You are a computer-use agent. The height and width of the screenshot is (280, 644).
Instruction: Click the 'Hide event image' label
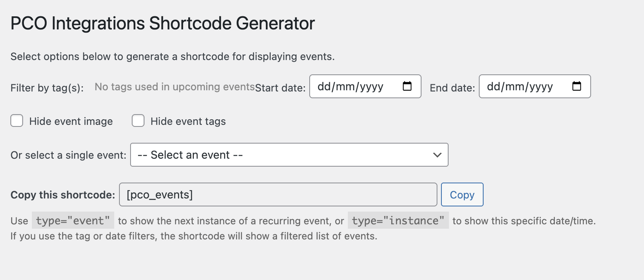71,121
